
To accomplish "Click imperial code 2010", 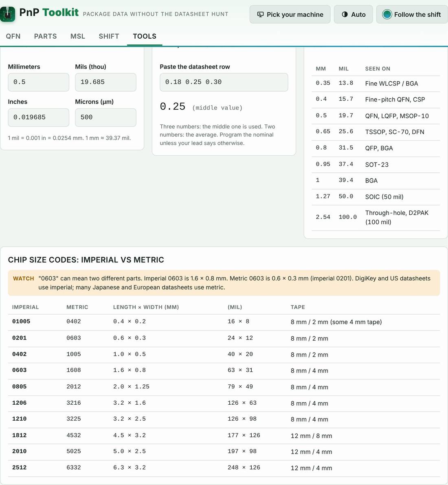I will 19,452.
